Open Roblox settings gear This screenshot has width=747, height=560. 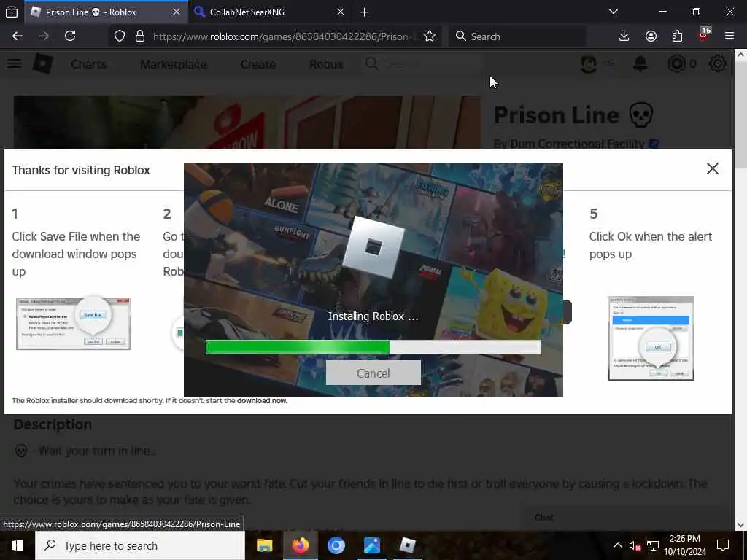point(718,63)
